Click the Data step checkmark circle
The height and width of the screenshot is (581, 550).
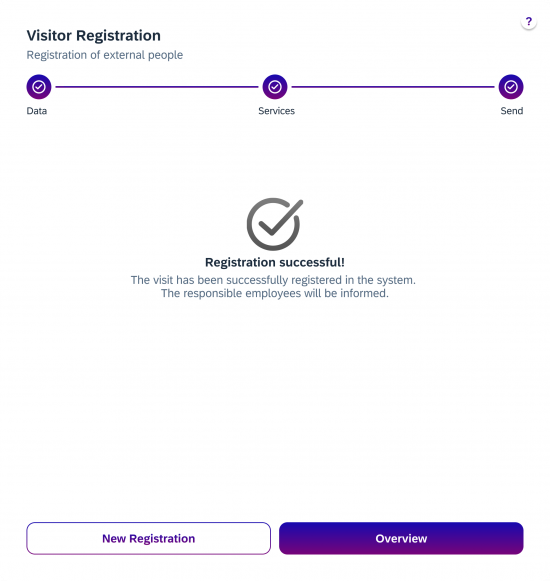39,87
